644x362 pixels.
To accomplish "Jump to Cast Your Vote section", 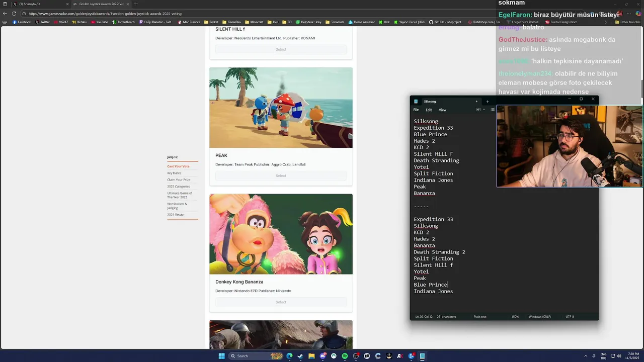I will pyautogui.click(x=178, y=166).
